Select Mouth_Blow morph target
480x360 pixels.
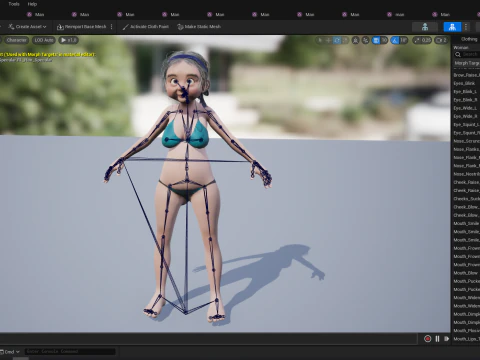pos(466,273)
